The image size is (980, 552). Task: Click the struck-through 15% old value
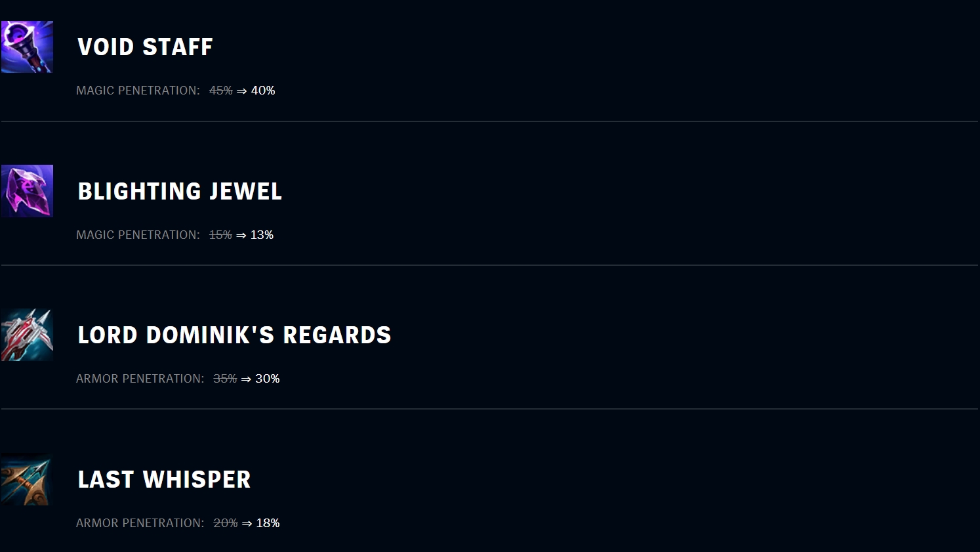pyautogui.click(x=220, y=235)
